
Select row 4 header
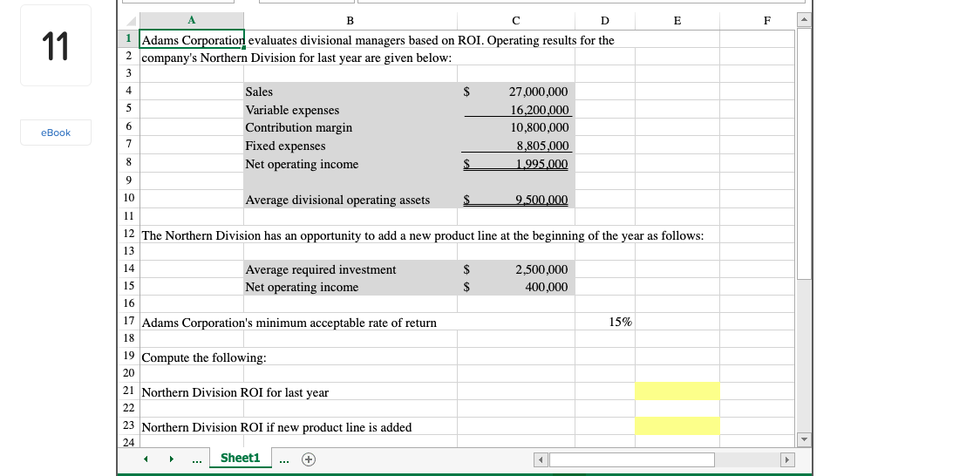tap(128, 90)
